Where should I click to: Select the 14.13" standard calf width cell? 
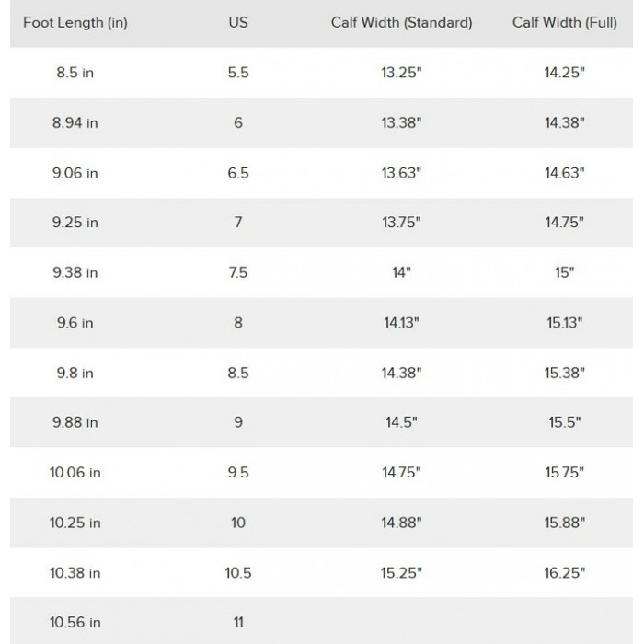click(401, 323)
